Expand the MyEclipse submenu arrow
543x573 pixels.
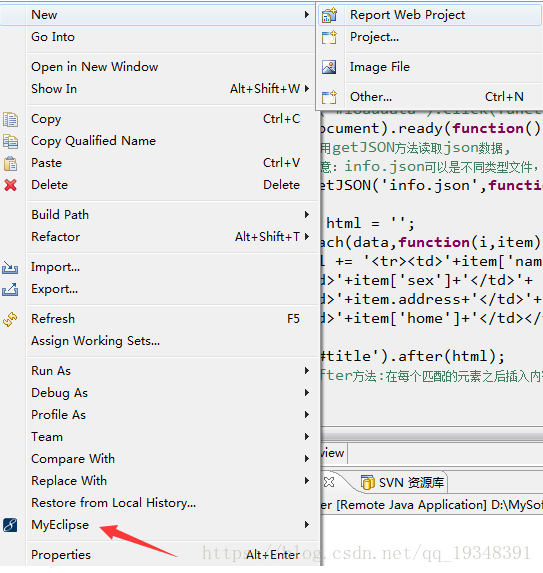click(x=307, y=525)
